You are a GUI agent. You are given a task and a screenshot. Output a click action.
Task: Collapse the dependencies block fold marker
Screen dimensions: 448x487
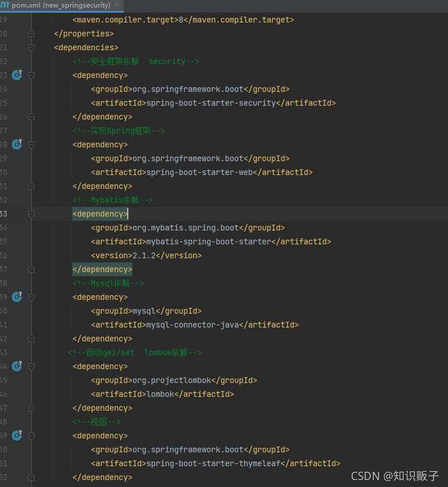pos(31,47)
